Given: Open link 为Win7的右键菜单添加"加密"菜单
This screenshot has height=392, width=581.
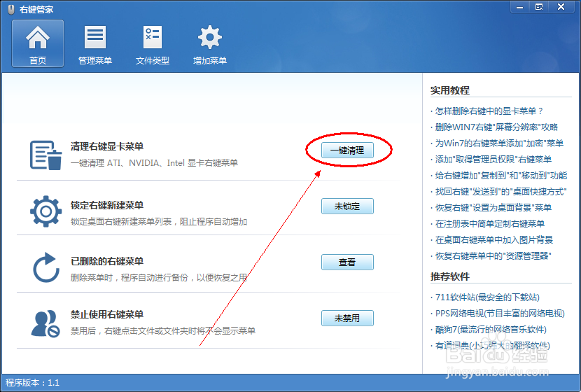Looking at the screenshot, I should pos(499,143).
